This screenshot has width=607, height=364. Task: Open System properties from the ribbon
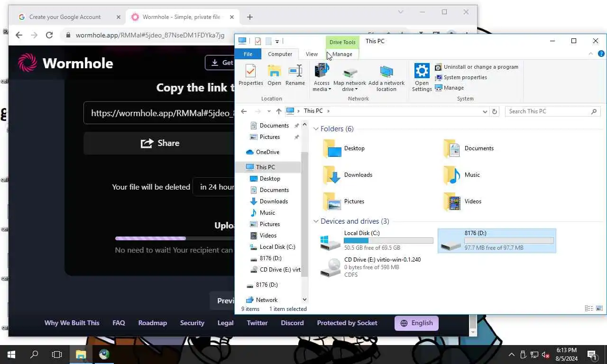(x=461, y=77)
